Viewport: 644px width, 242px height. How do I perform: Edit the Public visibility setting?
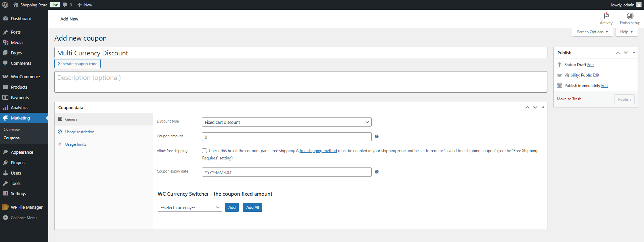596,75
